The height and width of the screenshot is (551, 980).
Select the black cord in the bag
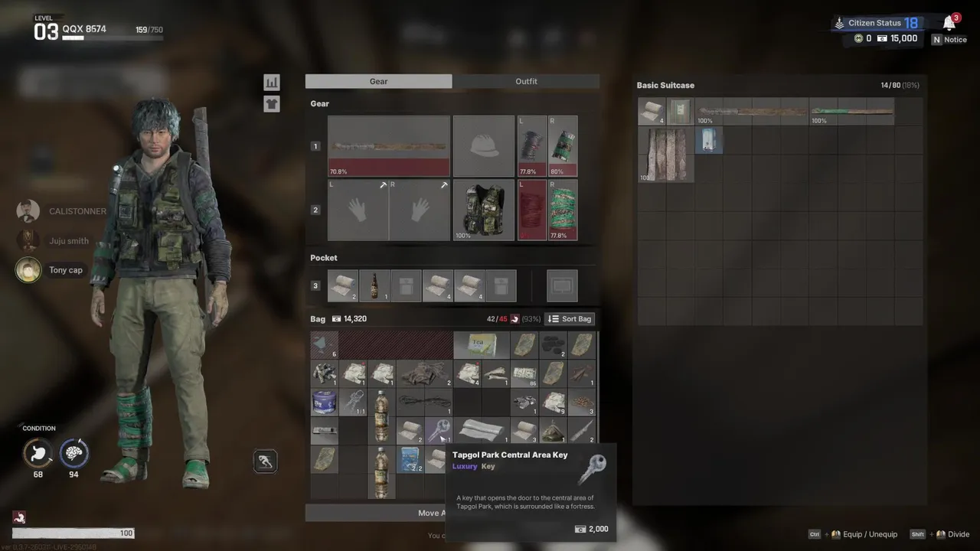(424, 402)
